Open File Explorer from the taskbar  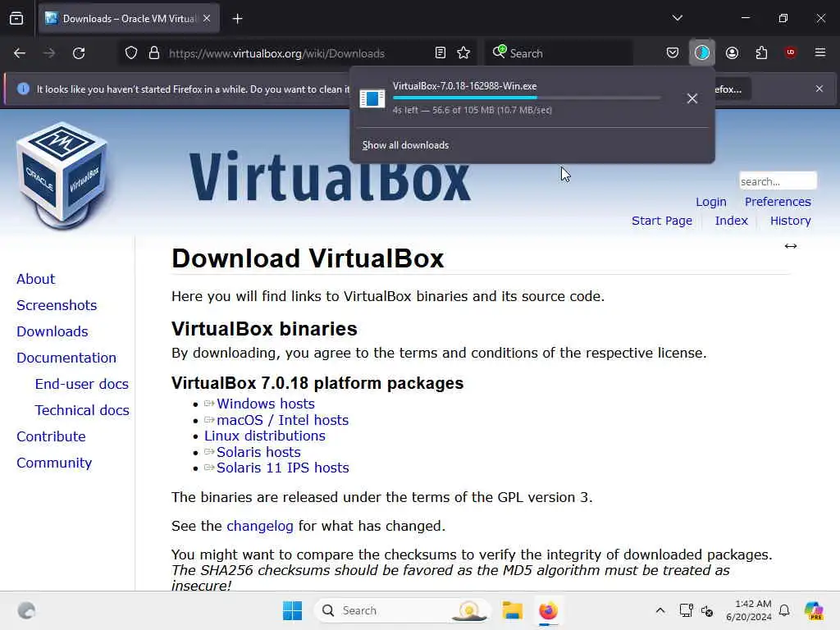coord(512,610)
